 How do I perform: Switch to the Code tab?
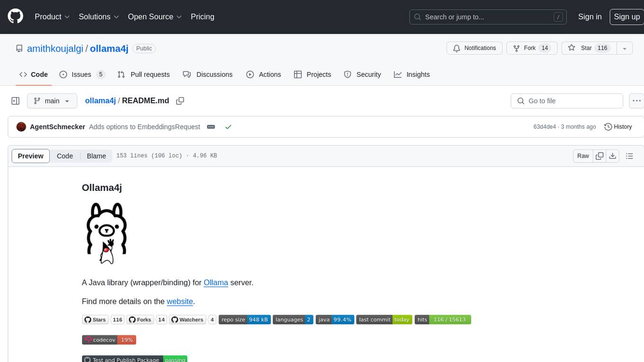point(33,74)
